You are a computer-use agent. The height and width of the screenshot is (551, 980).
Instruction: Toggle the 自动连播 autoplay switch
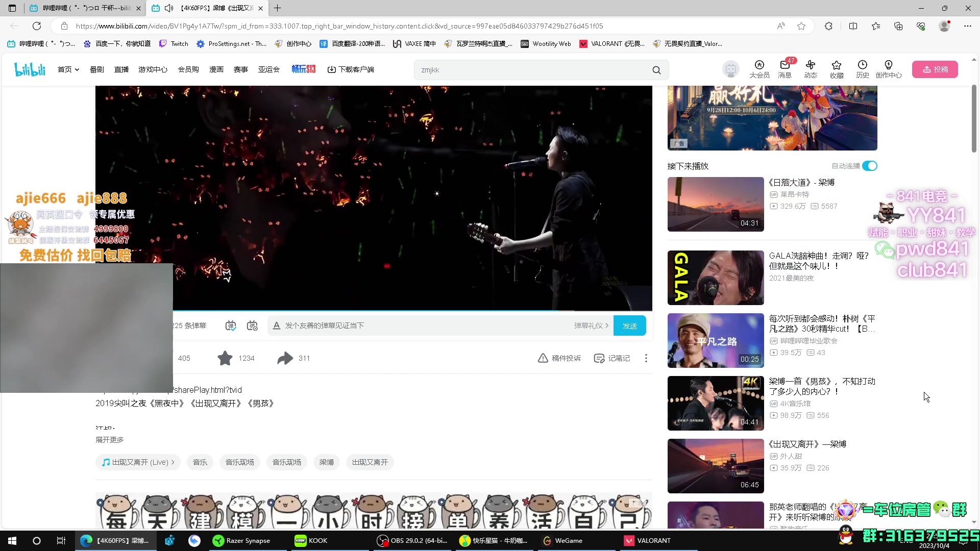click(869, 166)
